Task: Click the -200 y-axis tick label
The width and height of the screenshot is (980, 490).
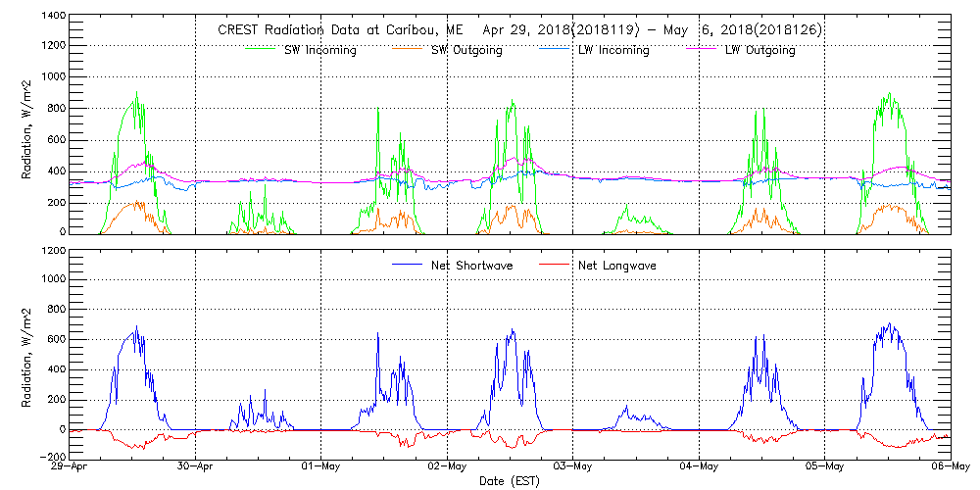Action: 51,457
